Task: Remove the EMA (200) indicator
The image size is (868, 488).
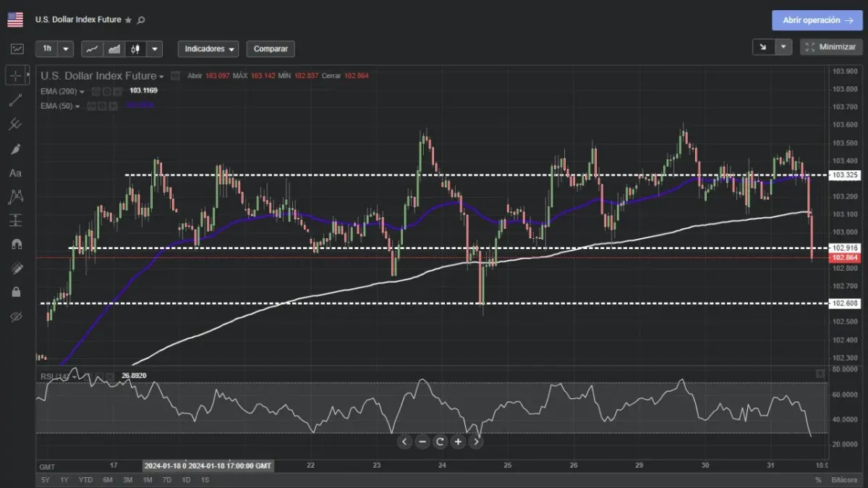Action: (116, 91)
